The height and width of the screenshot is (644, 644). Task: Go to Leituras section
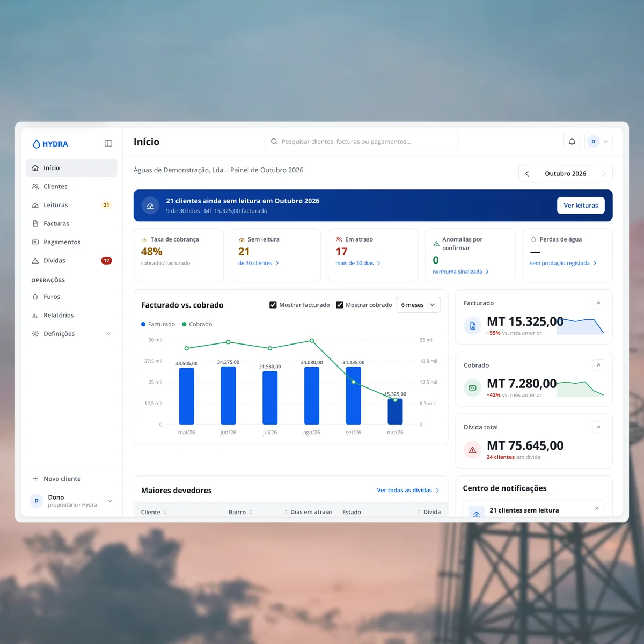pyautogui.click(x=71, y=205)
